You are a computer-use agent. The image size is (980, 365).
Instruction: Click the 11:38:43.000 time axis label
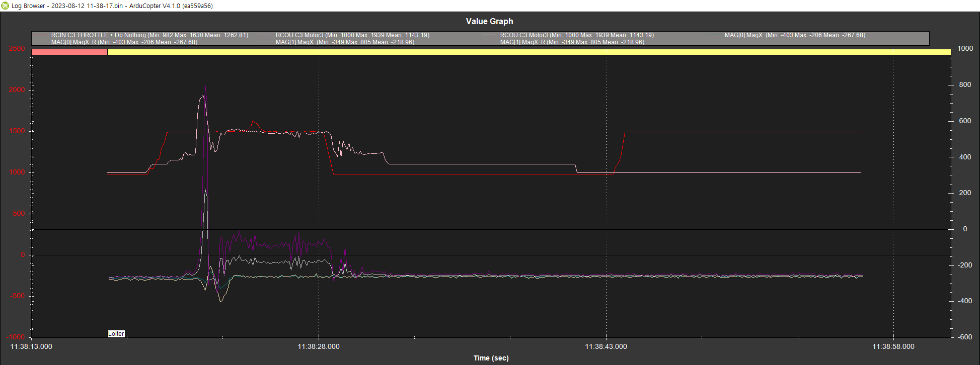pyautogui.click(x=606, y=346)
